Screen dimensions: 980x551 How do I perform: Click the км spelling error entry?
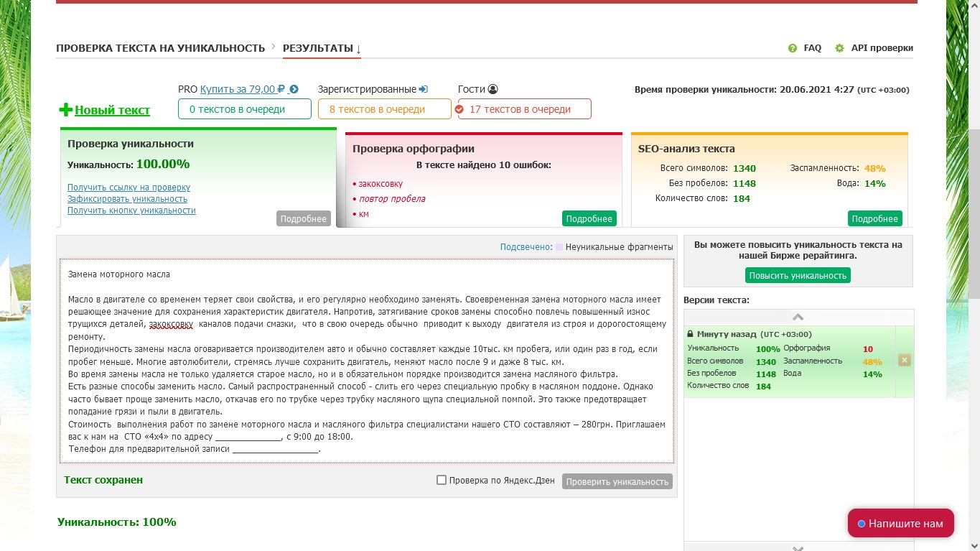tap(363, 214)
